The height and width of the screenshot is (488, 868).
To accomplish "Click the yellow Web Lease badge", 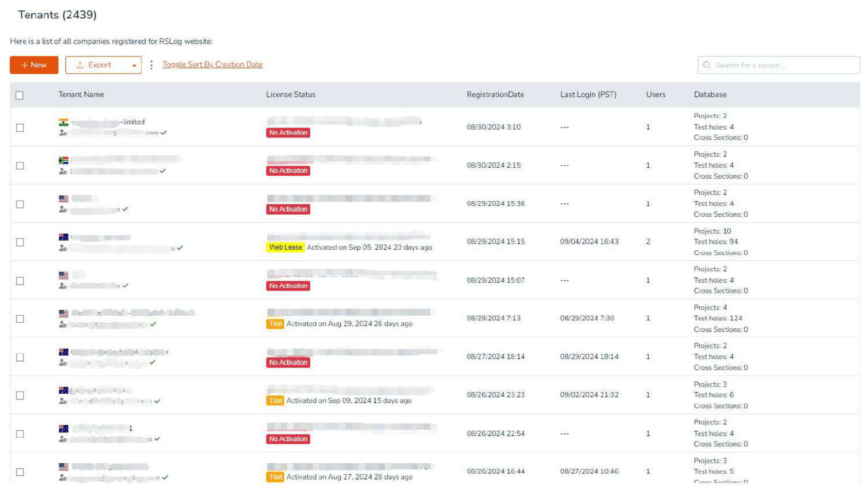I will (285, 247).
